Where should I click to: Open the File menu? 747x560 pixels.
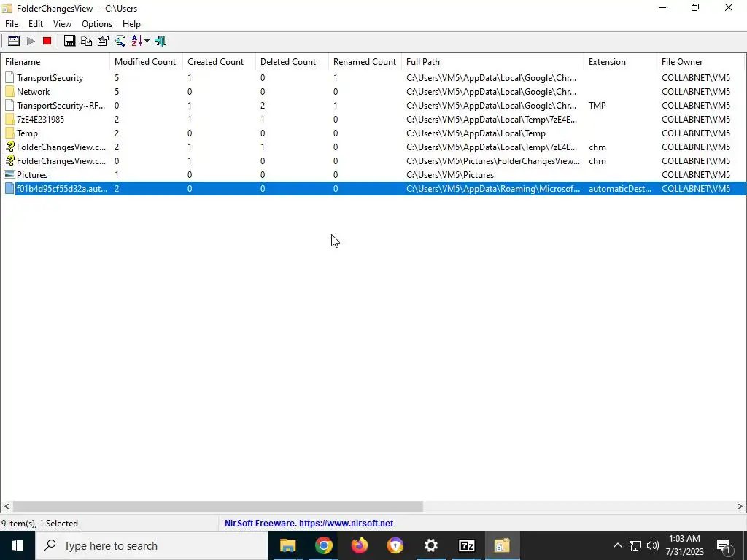[x=12, y=24]
